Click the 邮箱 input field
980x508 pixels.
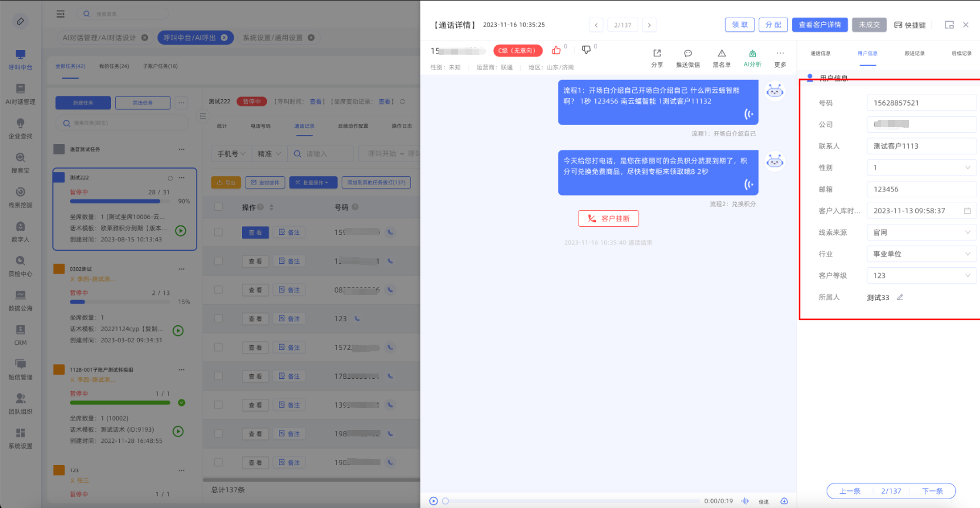(x=921, y=189)
